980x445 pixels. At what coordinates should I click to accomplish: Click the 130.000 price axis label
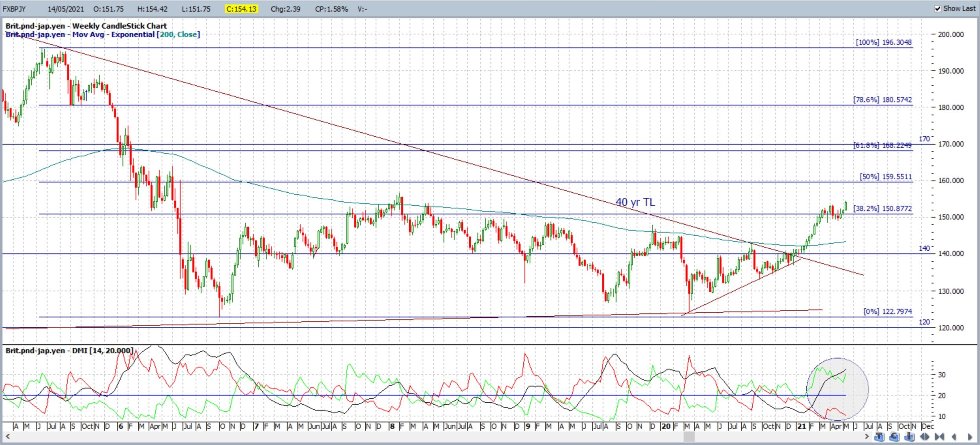(951, 291)
